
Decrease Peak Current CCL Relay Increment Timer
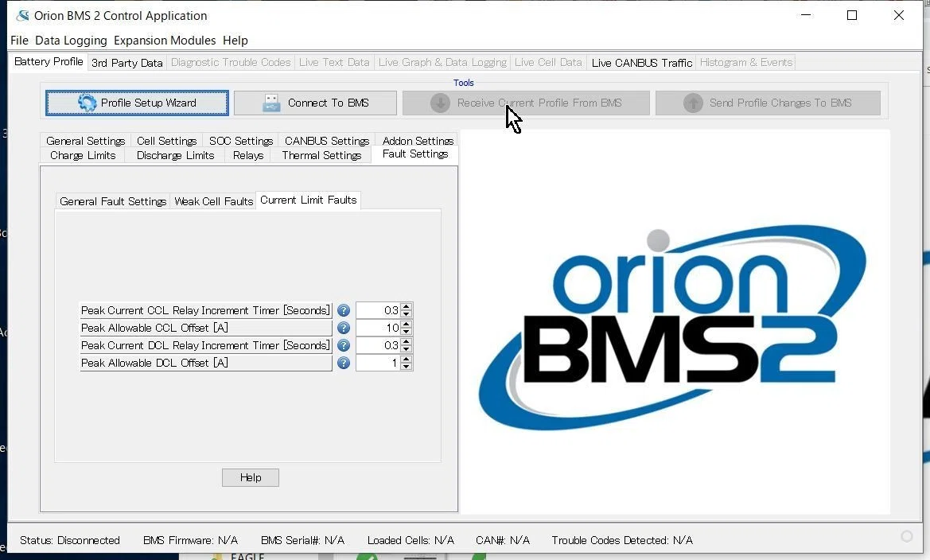click(407, 314)
